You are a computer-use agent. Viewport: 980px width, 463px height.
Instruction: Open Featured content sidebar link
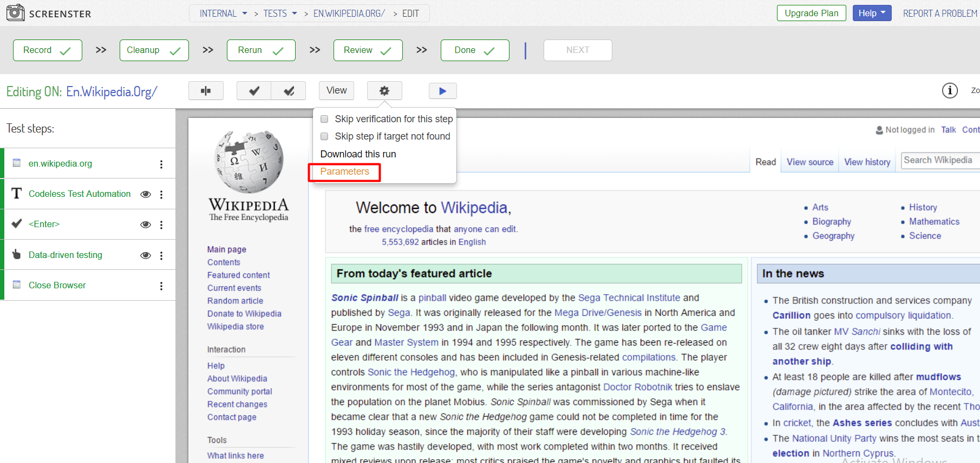(238, 275)
